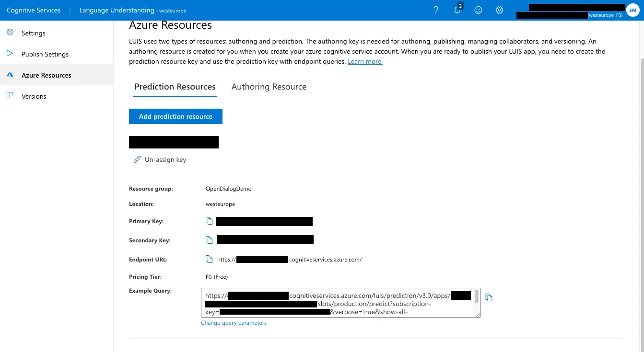Select Azure Resources in the sidebar
The width and height of the screenshot is (644, 352).
(57, 75)
